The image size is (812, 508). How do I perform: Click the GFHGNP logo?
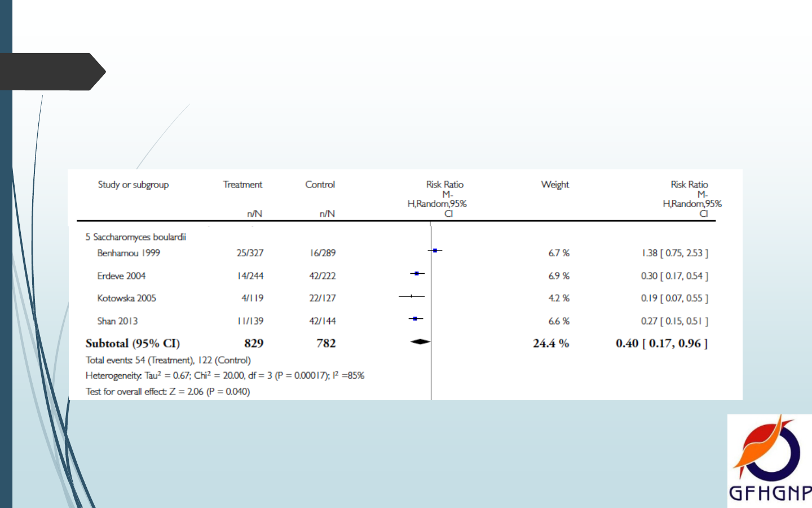pos(770,461)
